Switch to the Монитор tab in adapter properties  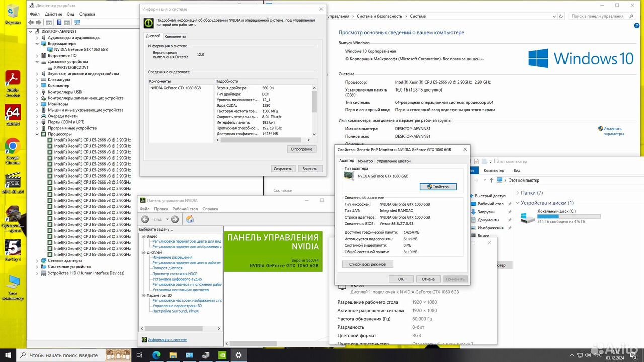365,161
